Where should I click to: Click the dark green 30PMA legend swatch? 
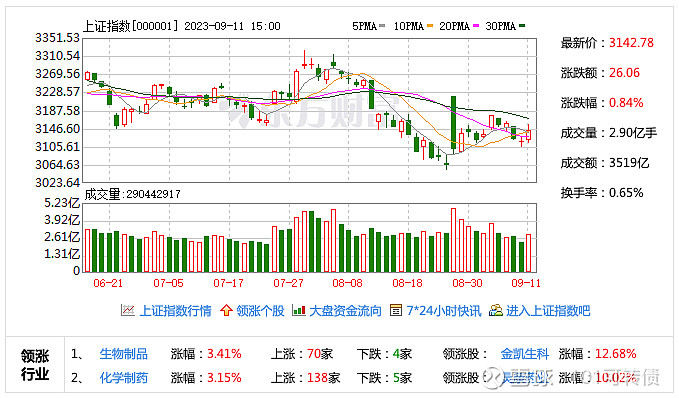(x=522, y=26)
